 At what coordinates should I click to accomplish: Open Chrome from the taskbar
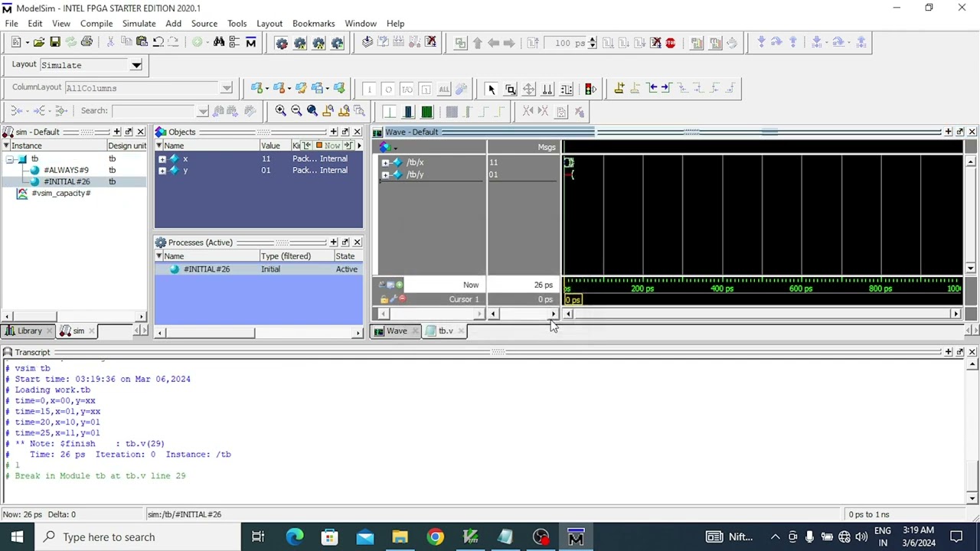(x=435, y=536)
